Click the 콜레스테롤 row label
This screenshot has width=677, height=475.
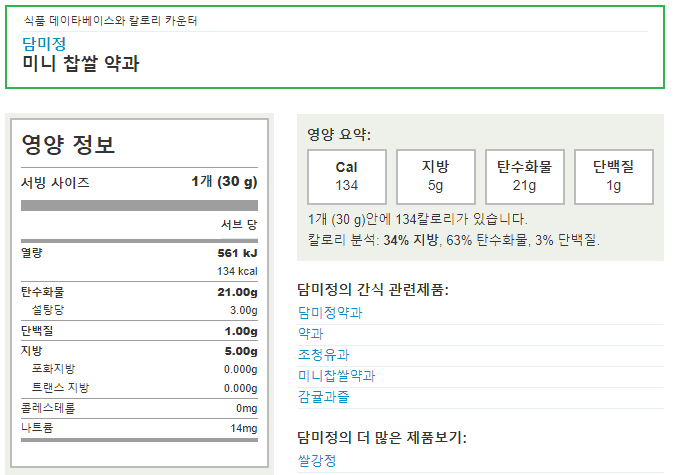(x=48, y=408)
